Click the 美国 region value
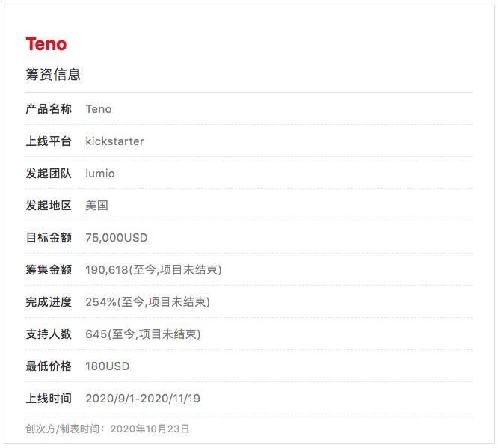This screenshot has height=448, width=498. (97, 205)
